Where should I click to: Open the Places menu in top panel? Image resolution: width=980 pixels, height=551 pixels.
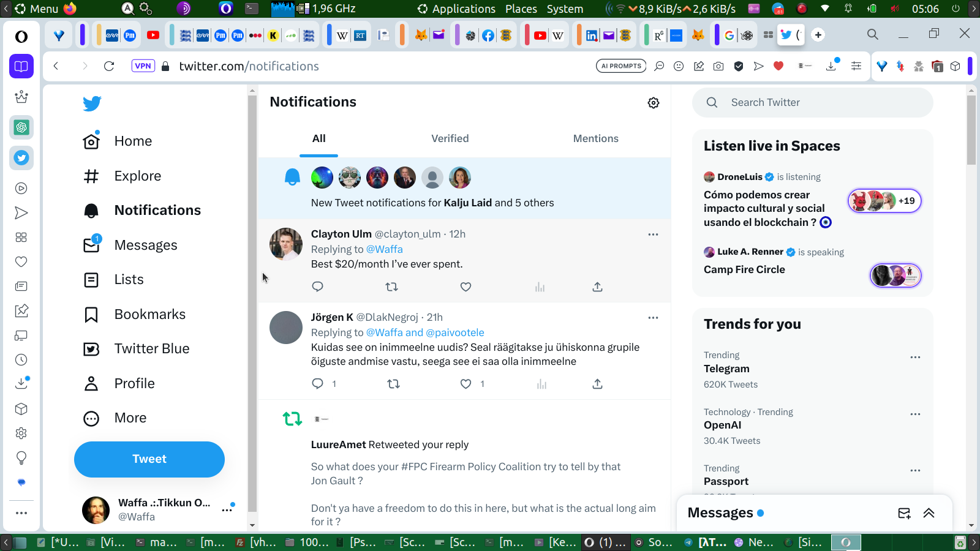tap(521, 9)
